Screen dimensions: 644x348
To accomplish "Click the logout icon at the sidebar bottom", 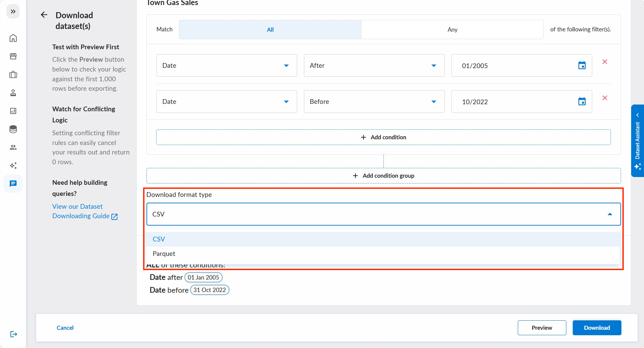I will pyautogui.click(x=14, y=334).
